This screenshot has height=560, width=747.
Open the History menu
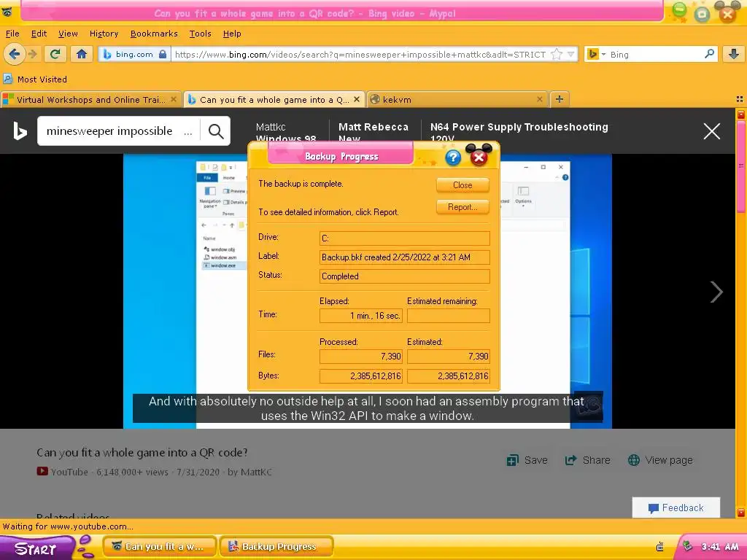pos(104,34)
